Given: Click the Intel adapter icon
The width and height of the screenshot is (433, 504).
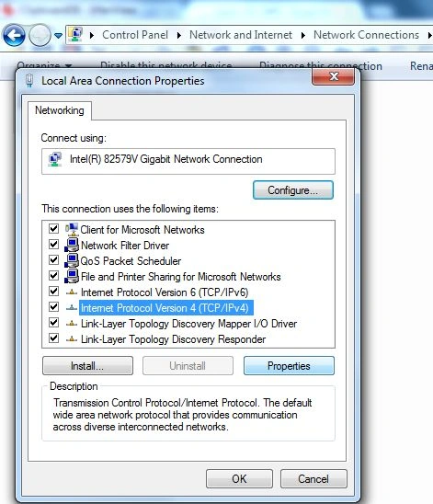Looking at the screenshot, I should point(55,159).
